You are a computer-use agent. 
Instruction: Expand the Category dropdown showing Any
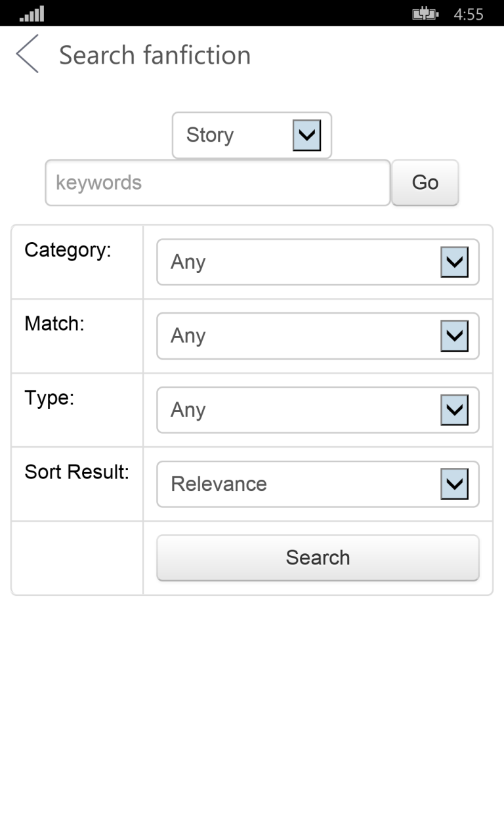pyautogui.click(x=318, y=262)
